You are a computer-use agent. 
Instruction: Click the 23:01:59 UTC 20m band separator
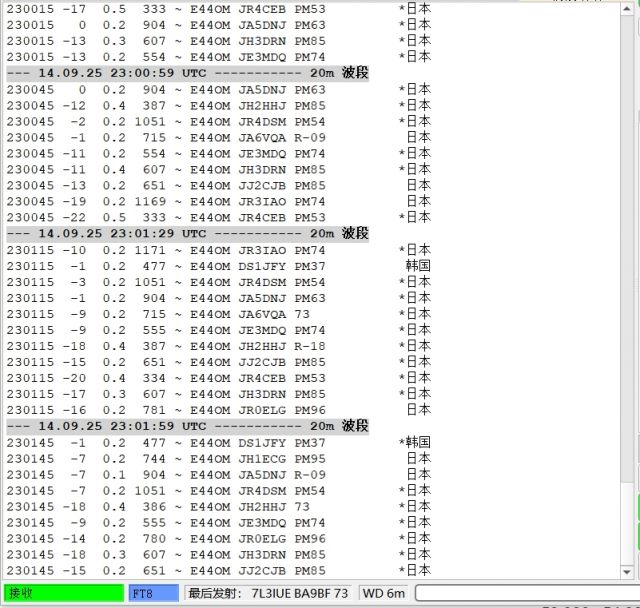[x=188, y=426]
